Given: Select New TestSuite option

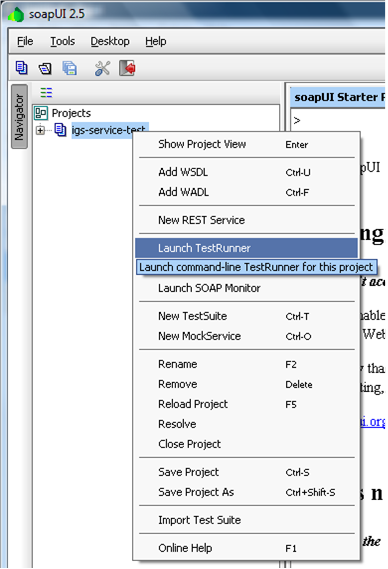Looking at the screenshot, I should [x=246, y=316].
